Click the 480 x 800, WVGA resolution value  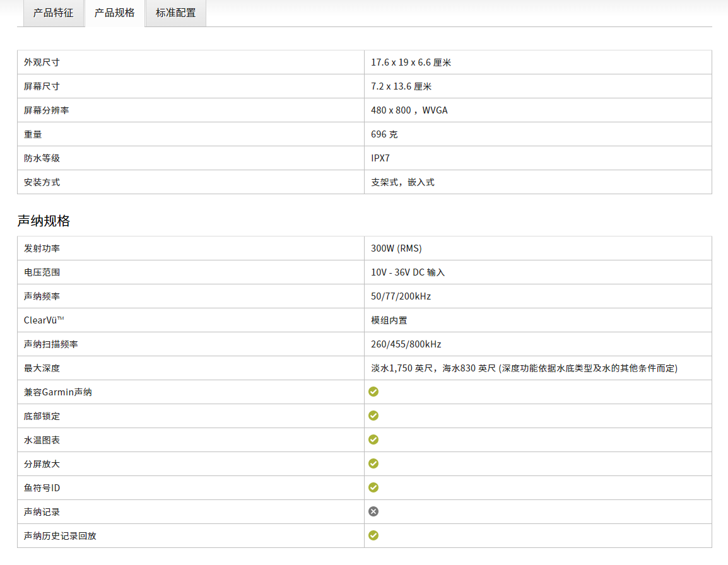(x=409, y=110)
